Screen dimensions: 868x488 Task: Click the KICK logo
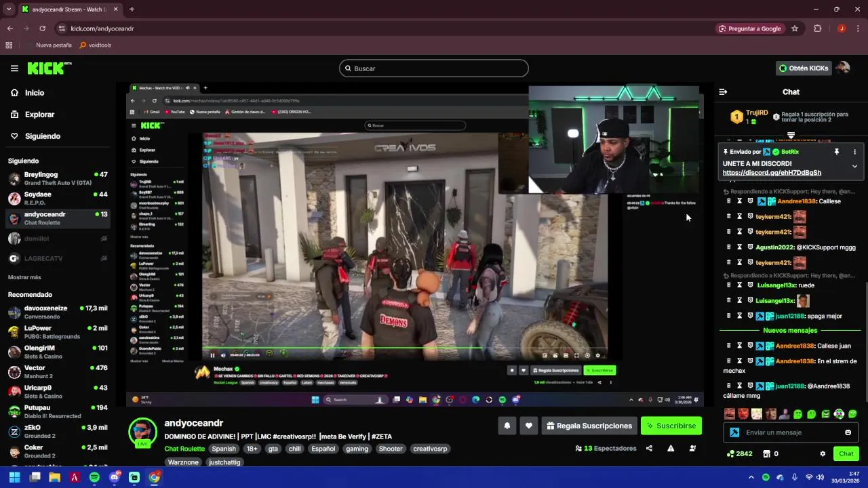[x=49, y=68]
